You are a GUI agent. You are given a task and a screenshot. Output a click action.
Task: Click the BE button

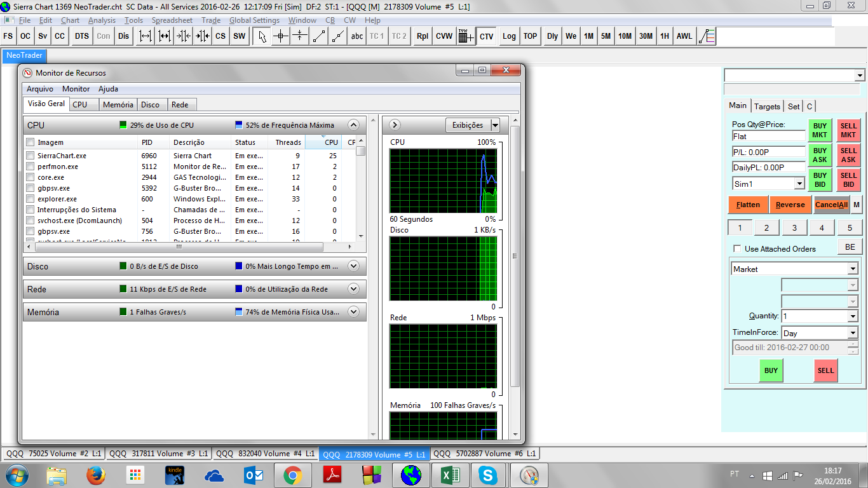coord(850,247)
